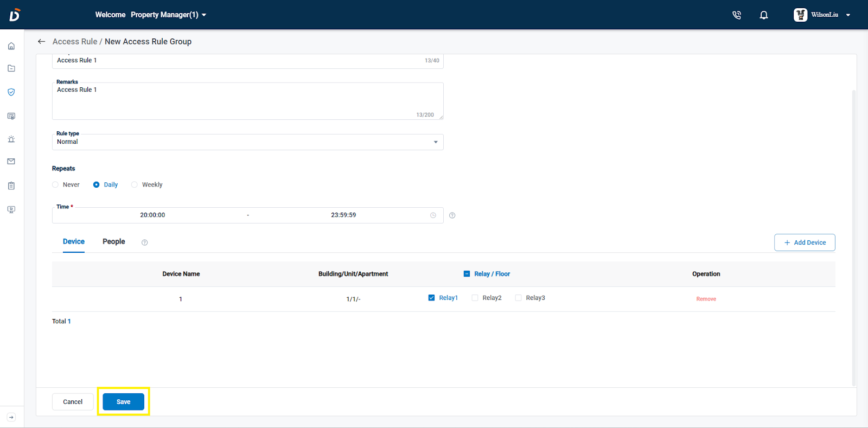Select the shield access icon in sidebar
The height and width of the screenshot is (428, 868).
pos(11,92)
